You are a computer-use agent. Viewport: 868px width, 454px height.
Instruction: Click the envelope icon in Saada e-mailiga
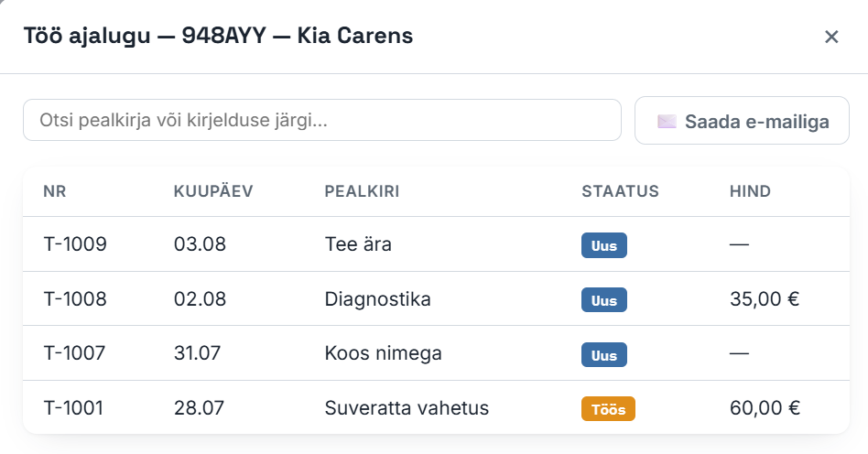point(667,121)
